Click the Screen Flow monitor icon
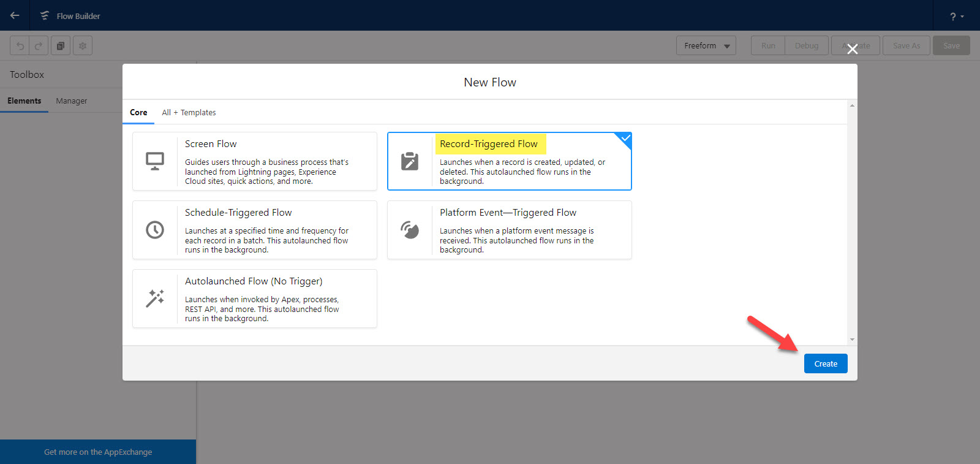The image size is (980, 464). tap(155, 161)
